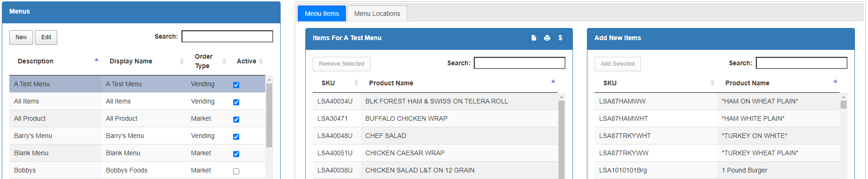Enable Active checkbox for Bobbys menu

[236, 171]
